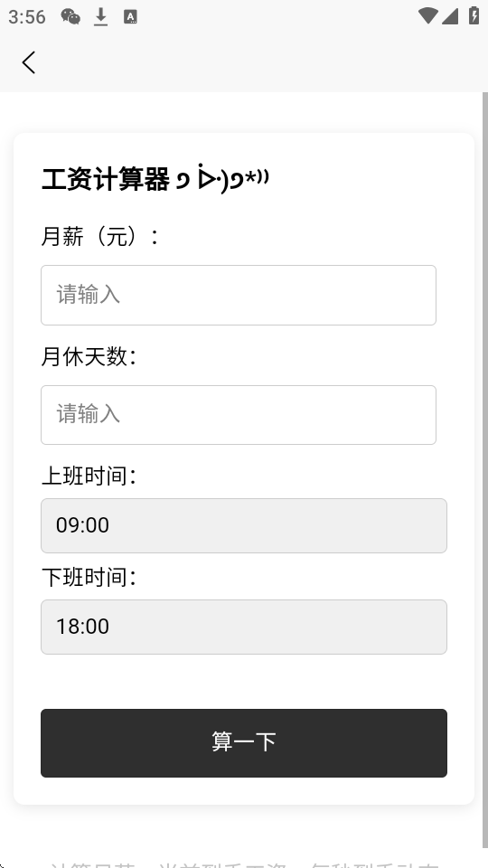
Task: Tap the status bar clock 3:56
Action: point(26,17)
